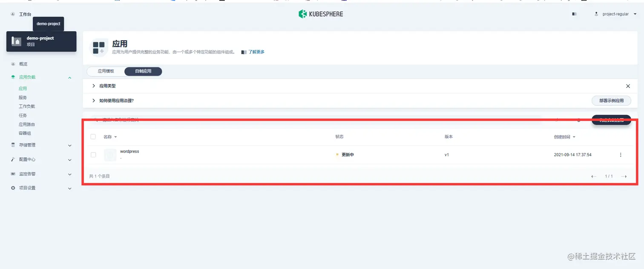Select the 自制应用 tab
This screenshot has height=269, width=644.
(x=143, y=71)
